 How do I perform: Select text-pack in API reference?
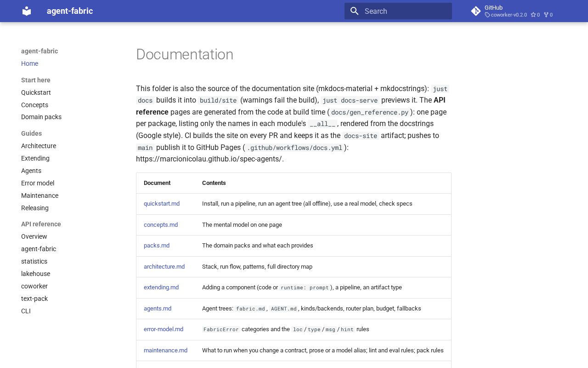pos(34,299)
